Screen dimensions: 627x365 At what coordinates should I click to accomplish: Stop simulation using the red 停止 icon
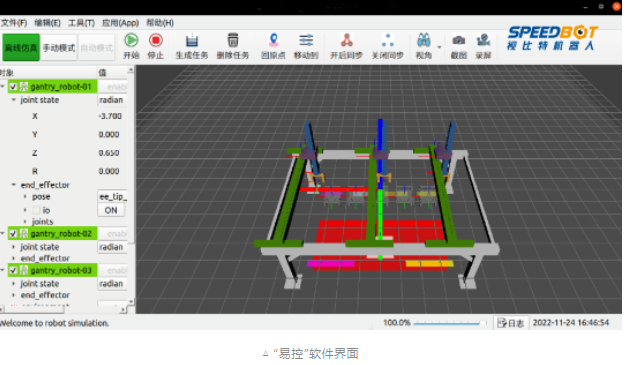point(156,41)
